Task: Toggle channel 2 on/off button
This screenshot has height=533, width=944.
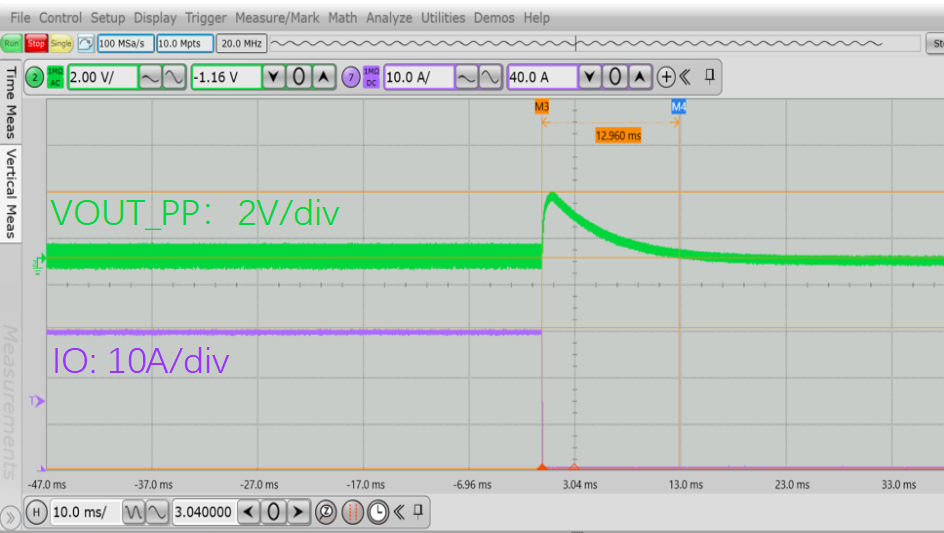Action: pos(35,78)
